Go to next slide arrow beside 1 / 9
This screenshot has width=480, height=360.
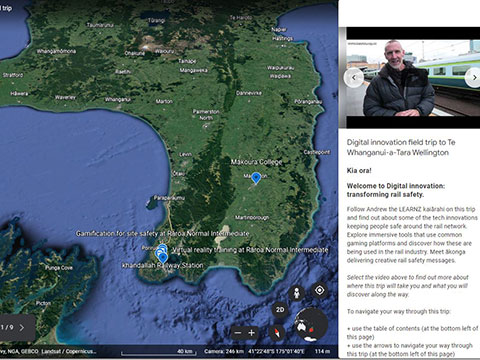tap(22, 328)
